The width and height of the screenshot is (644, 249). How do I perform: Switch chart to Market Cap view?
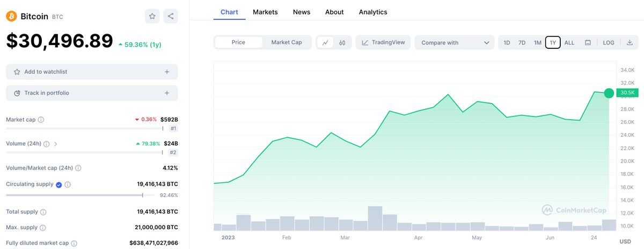(287, 42)
